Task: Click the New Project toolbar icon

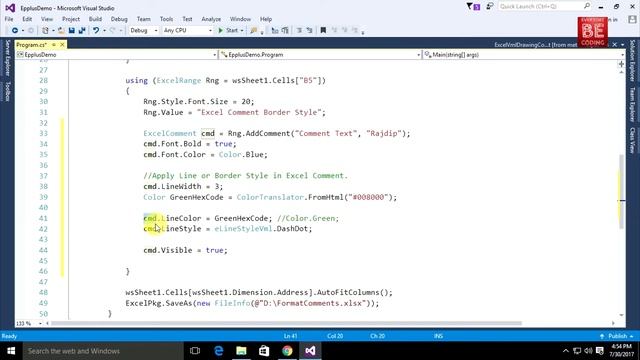Action: tap(45, 31)
